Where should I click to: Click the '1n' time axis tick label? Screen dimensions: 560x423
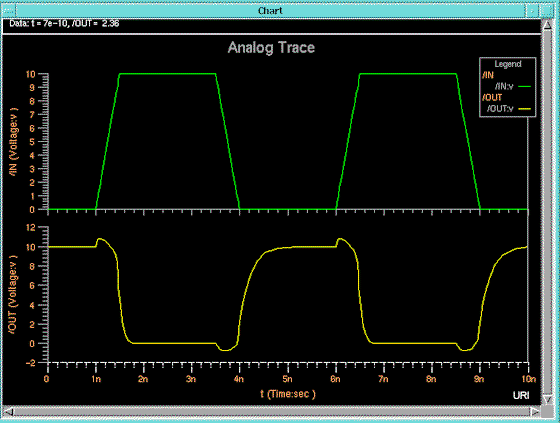pyautogui.click(x=96, y=379)
